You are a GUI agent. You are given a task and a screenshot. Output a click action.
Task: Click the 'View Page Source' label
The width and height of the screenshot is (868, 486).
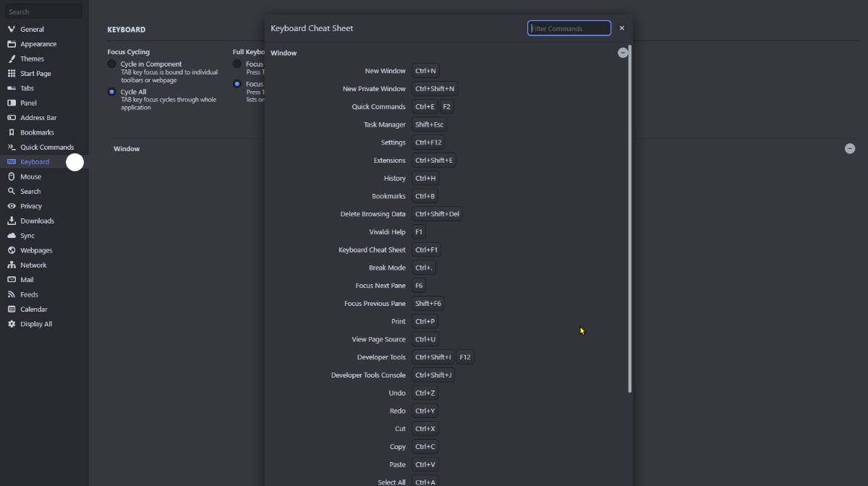point(378,339)
